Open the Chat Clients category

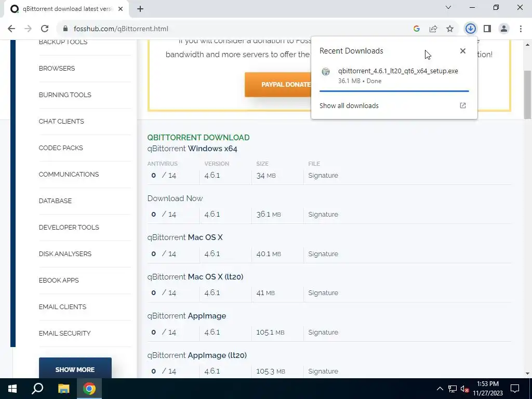pyautogui.click(x=61, y=121)
